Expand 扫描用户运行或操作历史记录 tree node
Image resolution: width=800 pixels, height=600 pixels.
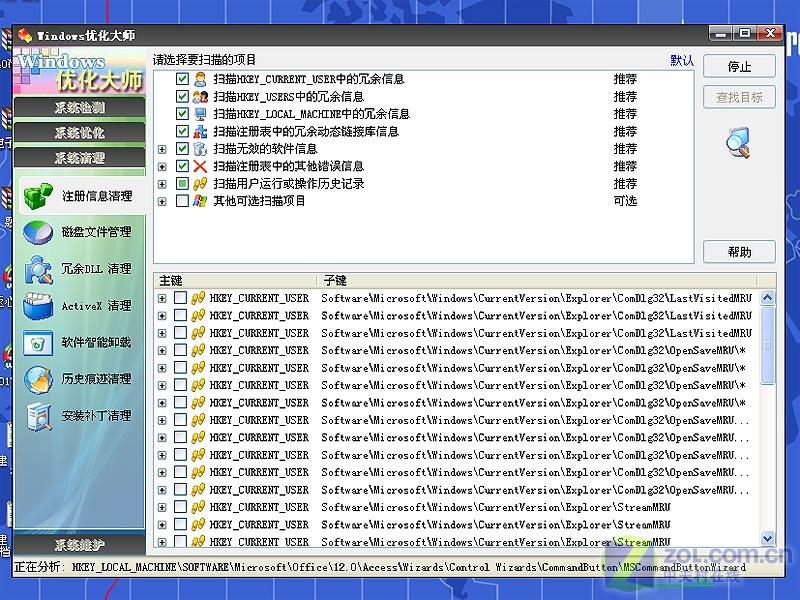pos(162,184)
